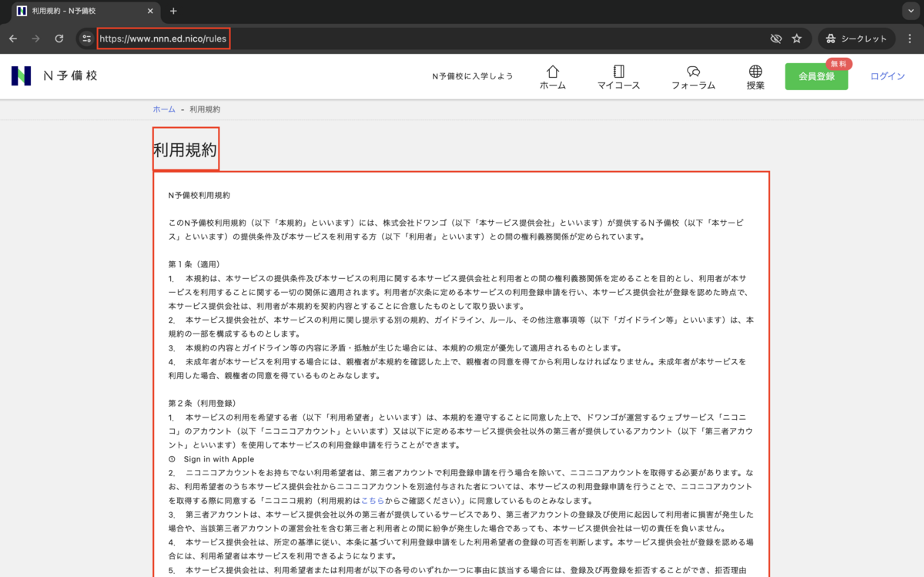The image size is (924, 577).
Task: Expand the tab search dropdown arrow
Action: pyautogui.click(x=911, y=12)
